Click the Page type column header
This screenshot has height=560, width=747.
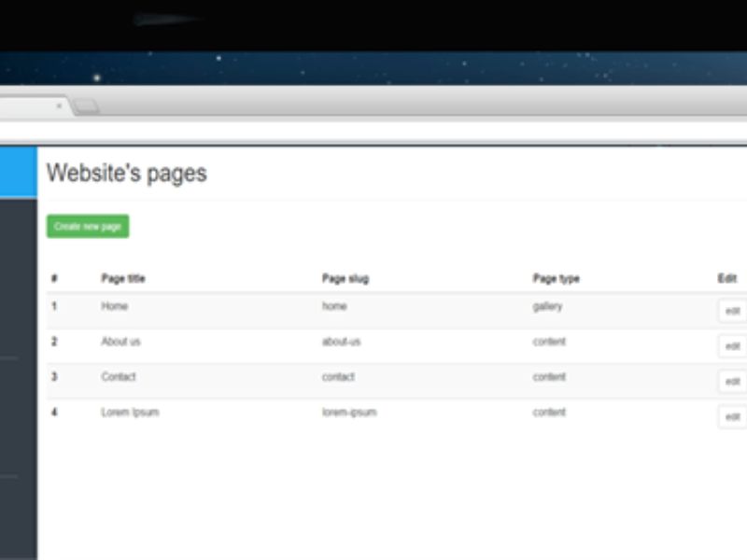tap(557, 278)
